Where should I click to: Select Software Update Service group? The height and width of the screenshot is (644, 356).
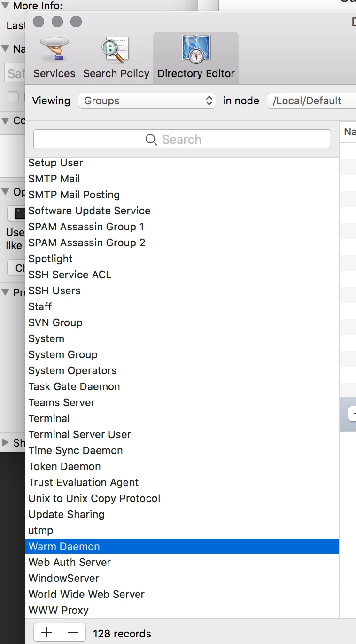pyautogui.click(x=182, y=211)
